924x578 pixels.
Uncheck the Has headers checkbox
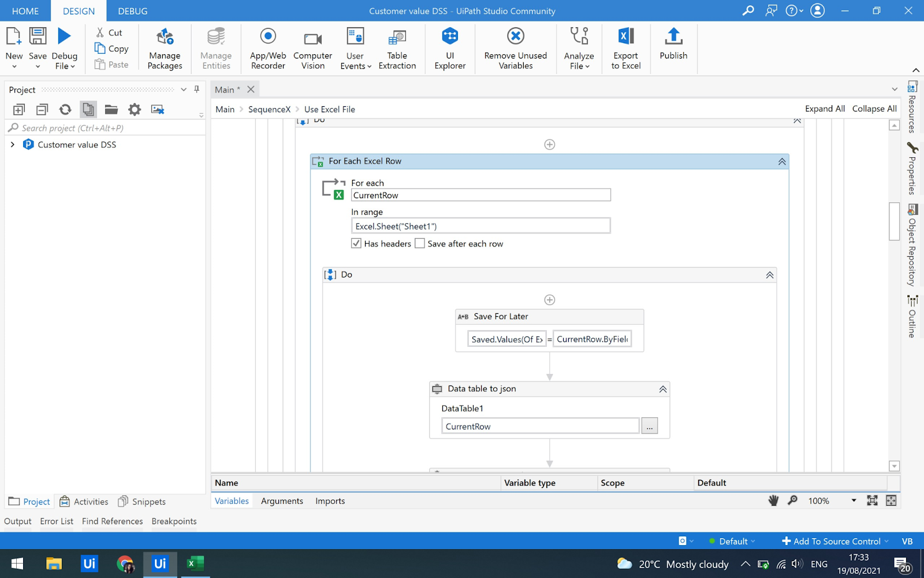(x=356, y=243)
